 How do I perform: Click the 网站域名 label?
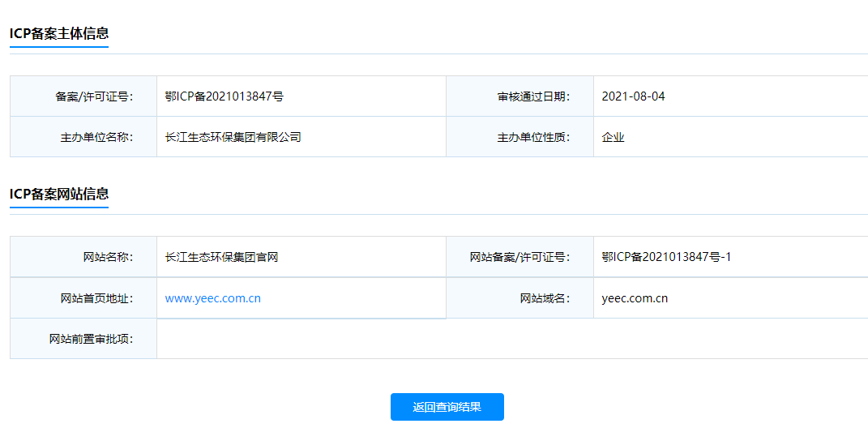[545, 298]
